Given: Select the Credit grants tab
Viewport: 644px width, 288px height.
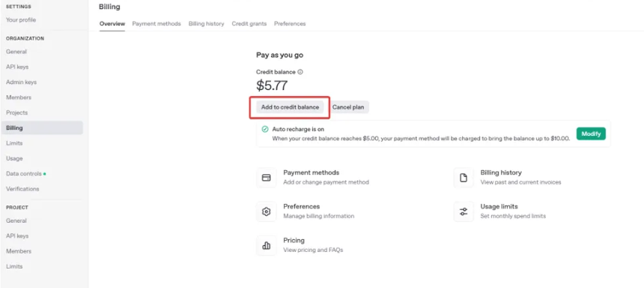Looking at the screenshot, I should [249, 24].
